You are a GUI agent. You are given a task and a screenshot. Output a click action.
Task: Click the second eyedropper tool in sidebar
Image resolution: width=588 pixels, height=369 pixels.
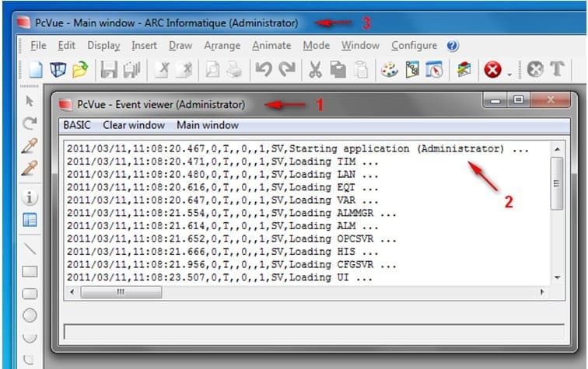click(30, 168)
